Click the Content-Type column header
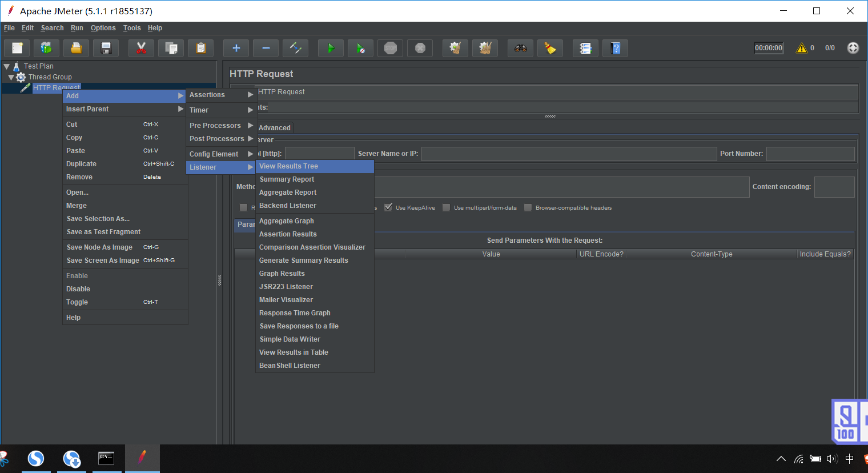This screenshot has width=868, height=473. 712,254
